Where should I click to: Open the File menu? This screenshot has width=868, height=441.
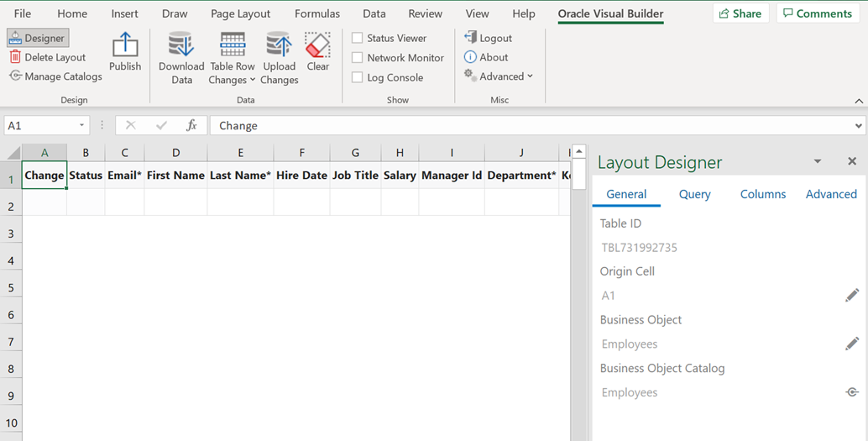(x=22, y=13)
